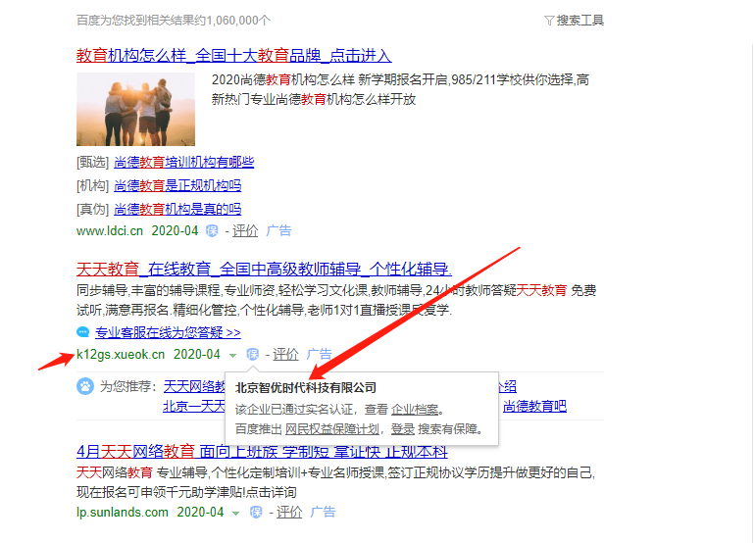The image size is (756, 543).
Task: Open recommended link 北京一天天
Action: (194, 406)
